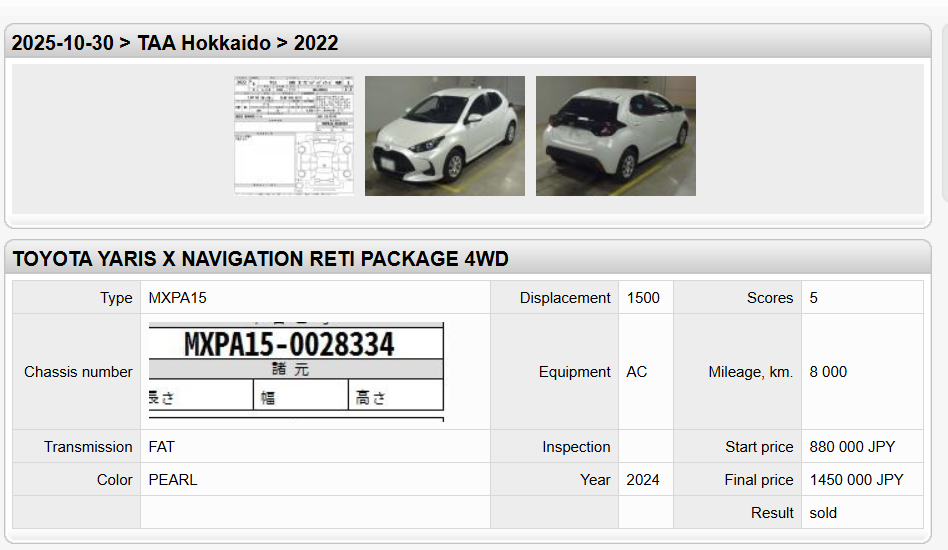The width and height of the screenshot is (948, 550).
Task: Click lot number 2022 in the breadcrumb
Action: pyautogui.click(x=316, y=43)
